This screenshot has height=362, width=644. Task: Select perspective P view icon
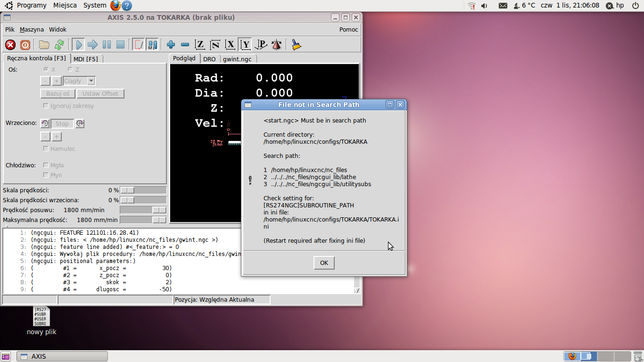coord(261,45)
